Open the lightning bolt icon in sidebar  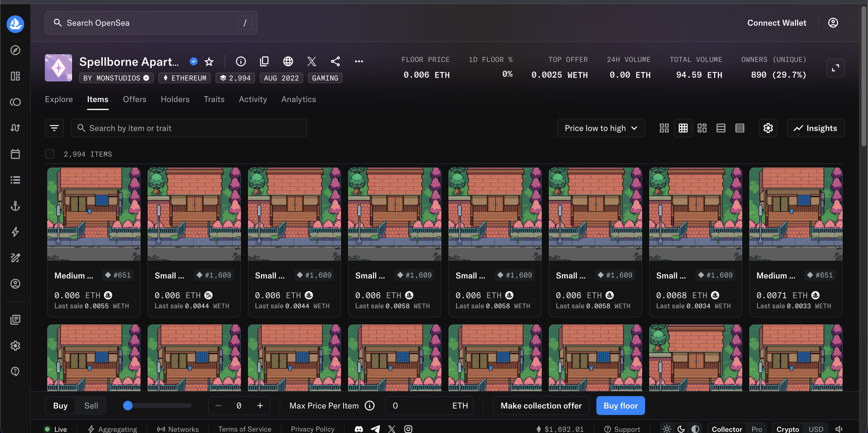pos(15,232)
